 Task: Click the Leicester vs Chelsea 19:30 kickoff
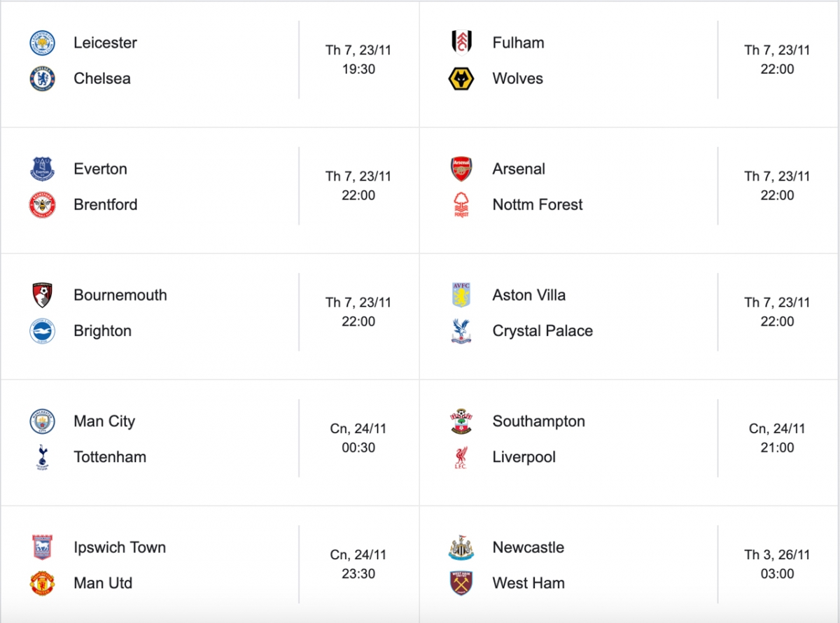pyautogui.click(x=358, y=59)
